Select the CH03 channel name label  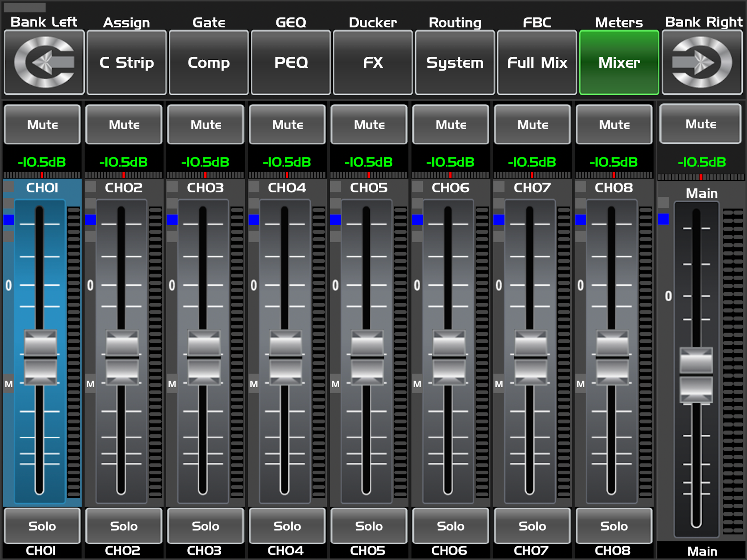pos(205,188)
